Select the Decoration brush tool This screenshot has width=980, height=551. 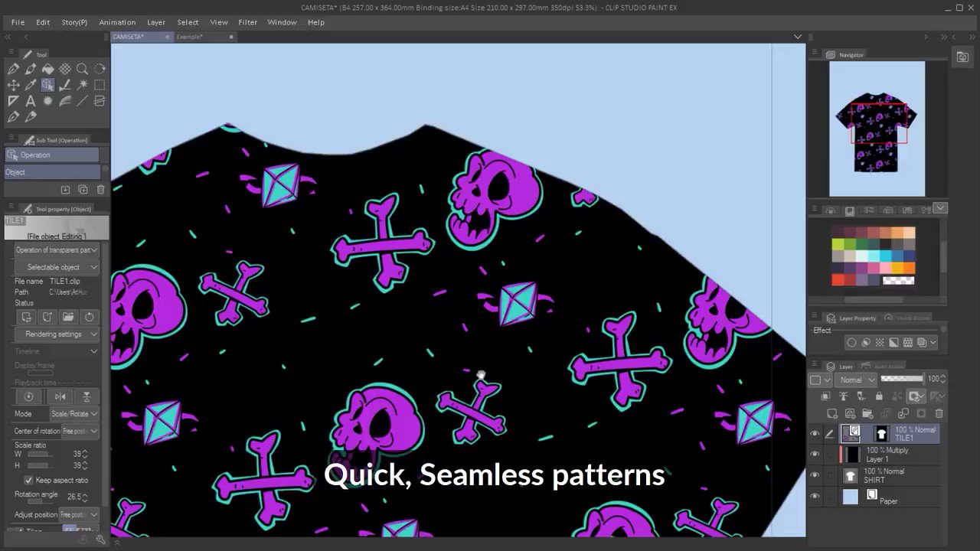tap(47, 101)
